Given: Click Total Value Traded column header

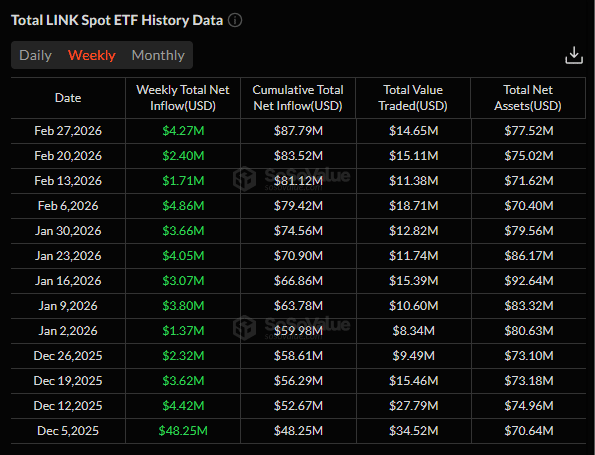Looking at the screenshot, I should point(413,98).
